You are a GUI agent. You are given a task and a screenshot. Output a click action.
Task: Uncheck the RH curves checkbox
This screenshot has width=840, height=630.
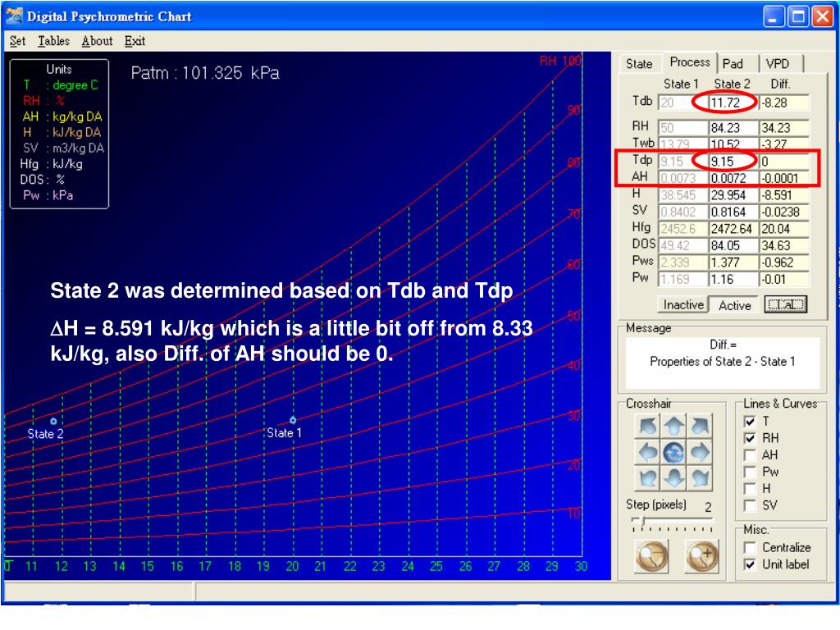pos(751,438)
